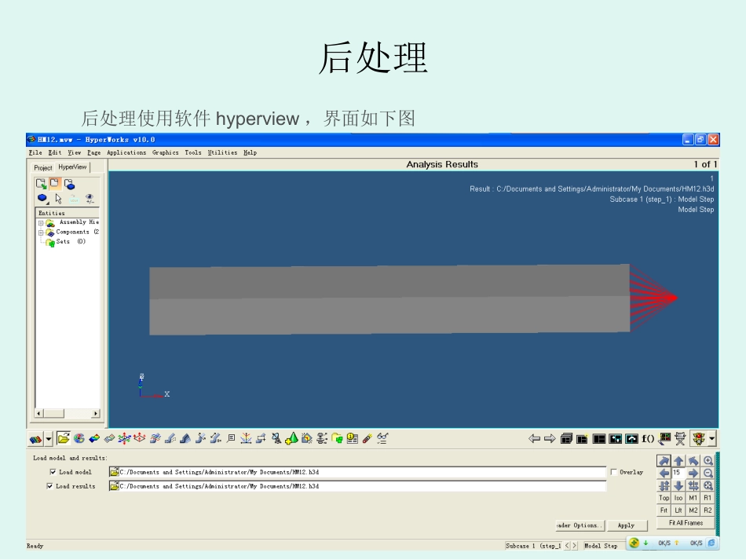Click the red pen annotation icon
Viewport: 746px width, 560px height.
click(368, 438)
